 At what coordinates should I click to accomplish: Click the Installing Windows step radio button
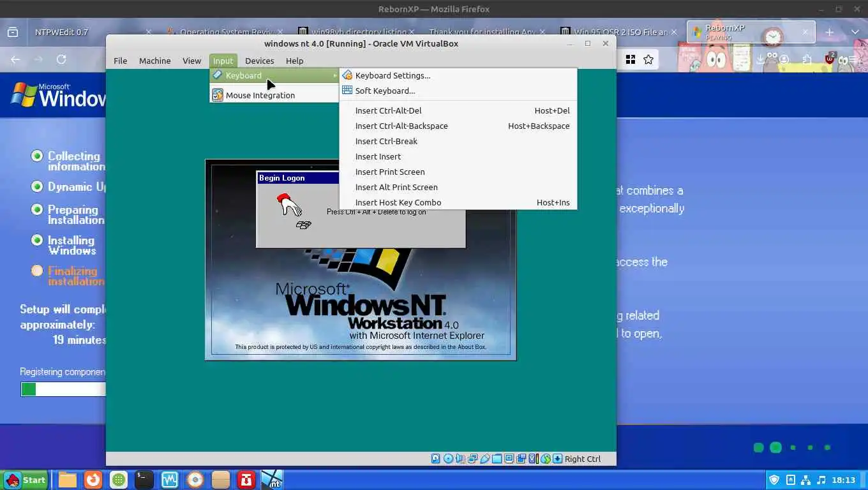[x=37, y=240]
